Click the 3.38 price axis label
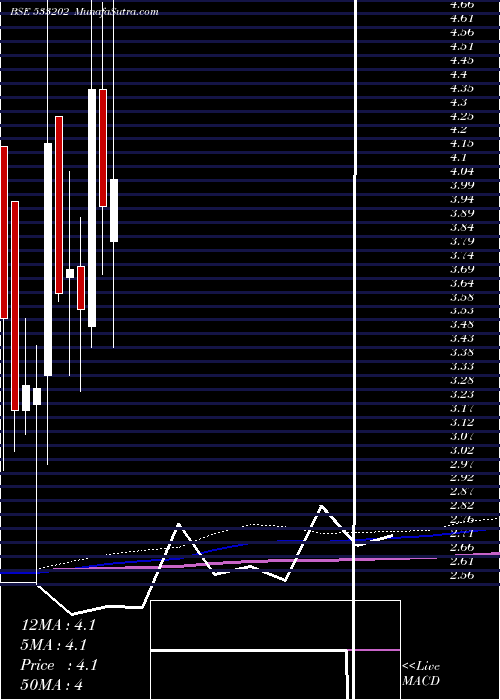Screen dimensions: 500x700 pos(462,352)
